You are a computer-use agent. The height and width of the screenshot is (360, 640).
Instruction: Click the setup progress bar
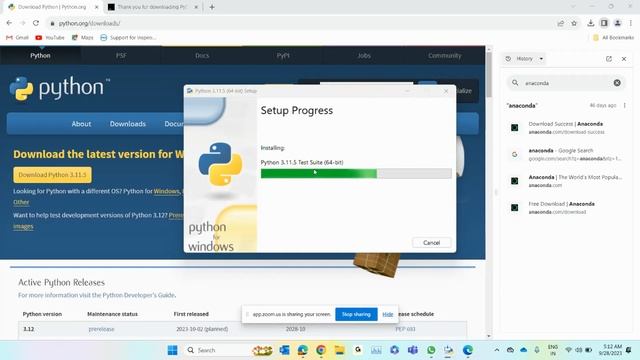(x=356, y=174)
